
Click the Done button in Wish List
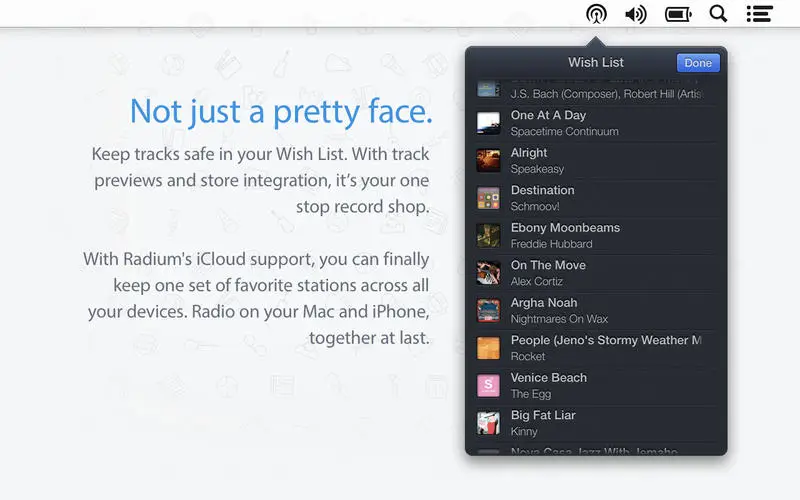point(698,63)
